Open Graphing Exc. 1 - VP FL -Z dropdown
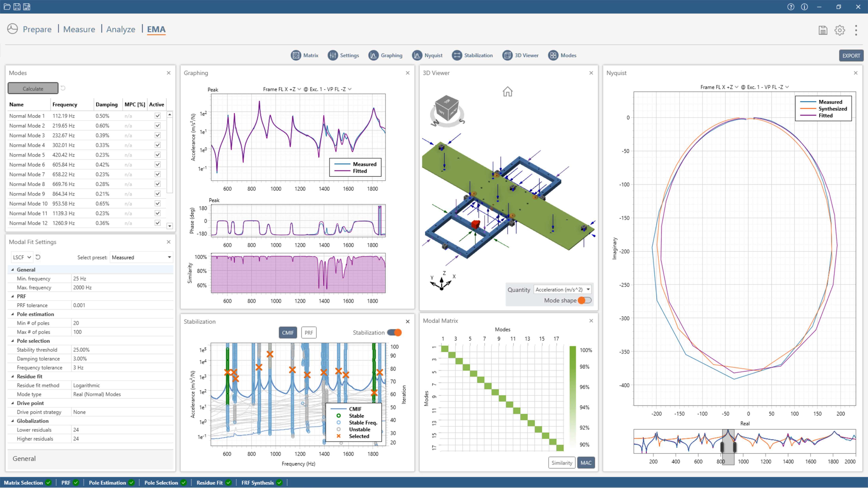The height and width of the screenshot is (488, 868). (x=327, y=89)
